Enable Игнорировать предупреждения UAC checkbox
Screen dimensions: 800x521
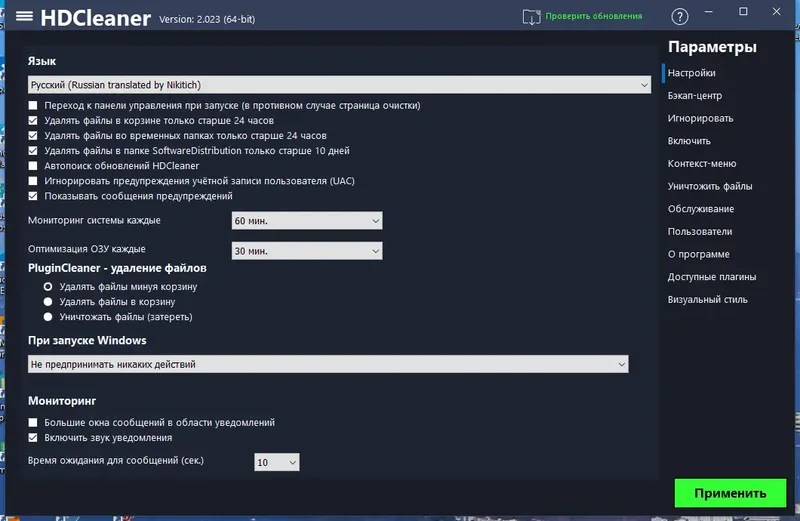(x=33, y=181)
